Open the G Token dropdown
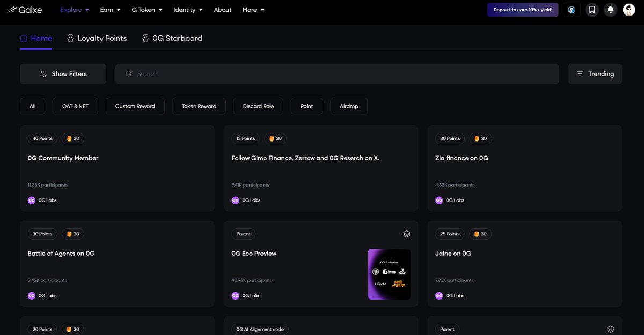Image resolution: width=644 pixels, height=335 pixels. point(147,10)
